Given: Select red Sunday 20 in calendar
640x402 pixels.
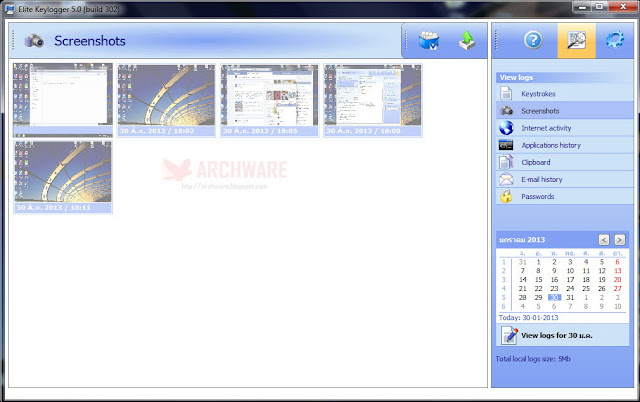Looking at the screenshot, I should 617,280.
